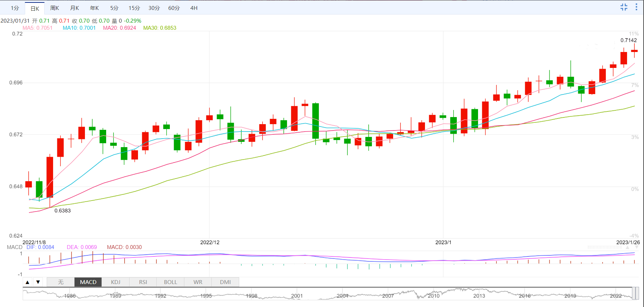This screenshot has width=644, height=307.
Task: Click the range slider handle on the timeline
Action: pyautogui.click(x=636, y=293)
